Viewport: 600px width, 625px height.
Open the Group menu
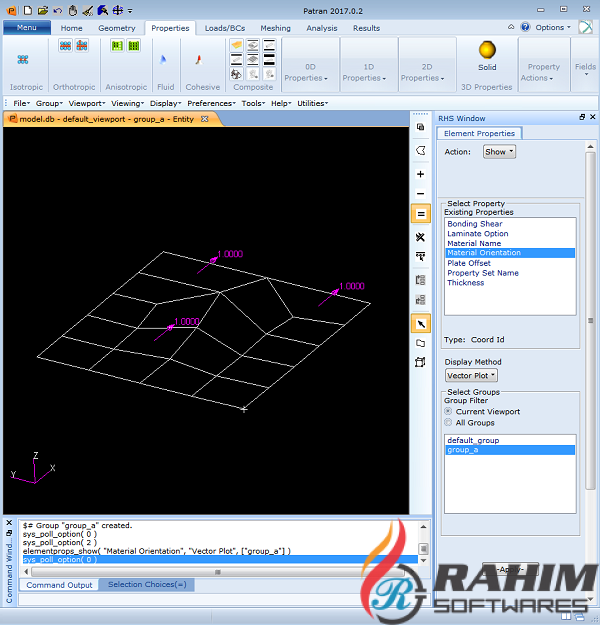(49, 103)
